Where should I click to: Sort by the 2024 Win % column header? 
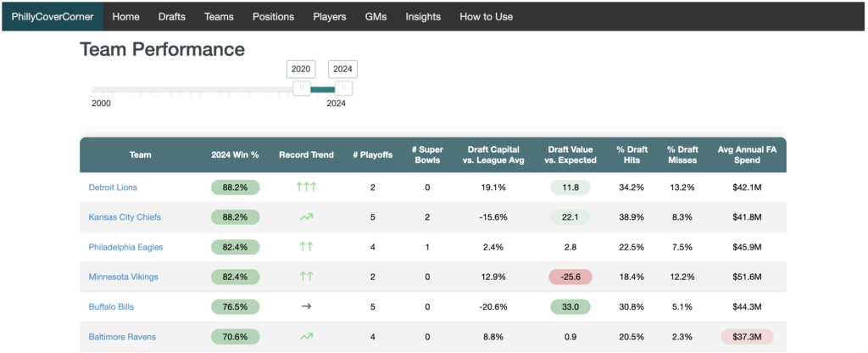click(x=235, y=155)
